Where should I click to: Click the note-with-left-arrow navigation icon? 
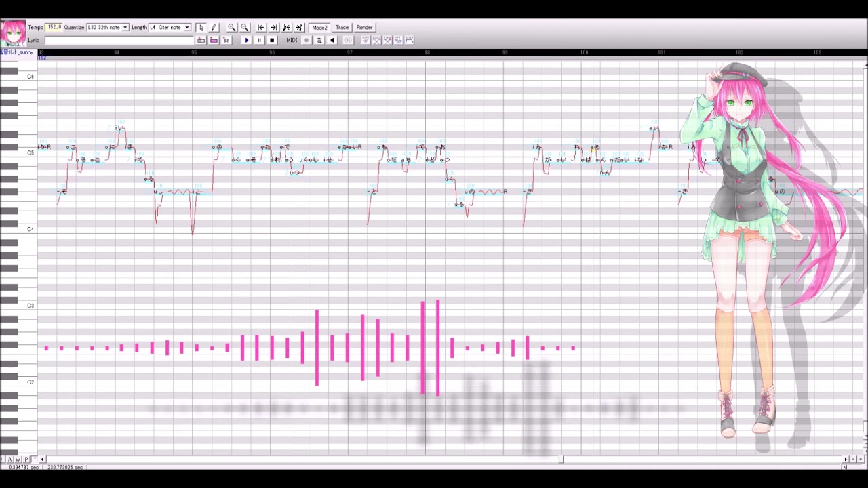click(x=286, y=28)
